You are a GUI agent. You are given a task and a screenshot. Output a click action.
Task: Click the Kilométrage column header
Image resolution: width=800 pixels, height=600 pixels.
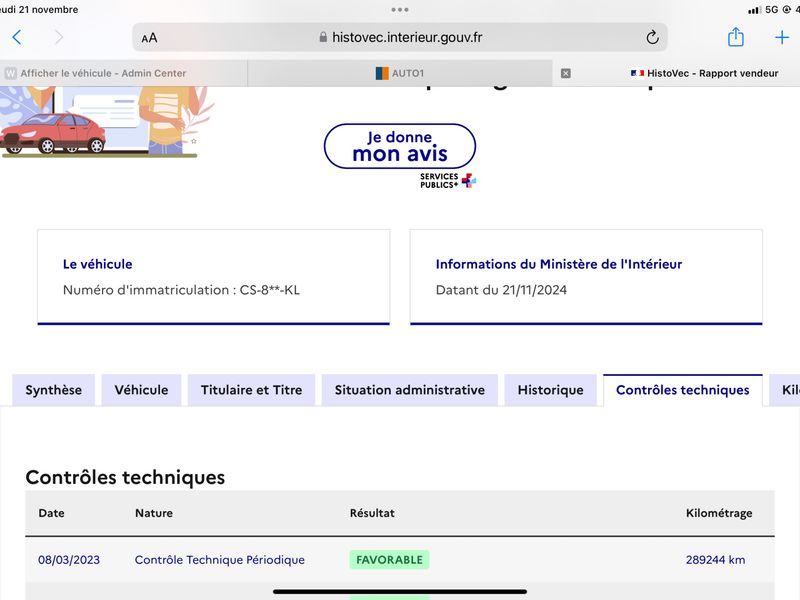(x=719, y=514)
